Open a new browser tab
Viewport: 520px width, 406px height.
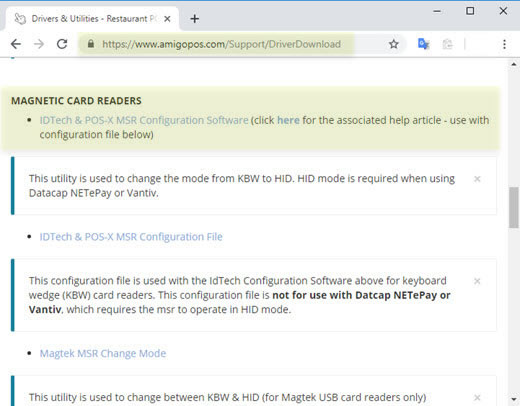click(195, 19)
